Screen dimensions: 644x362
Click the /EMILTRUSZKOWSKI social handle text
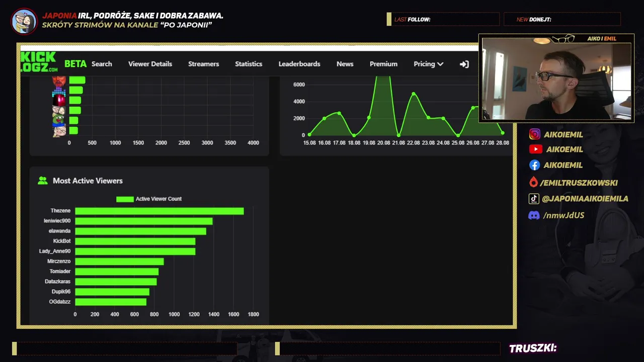coord(579,183)
